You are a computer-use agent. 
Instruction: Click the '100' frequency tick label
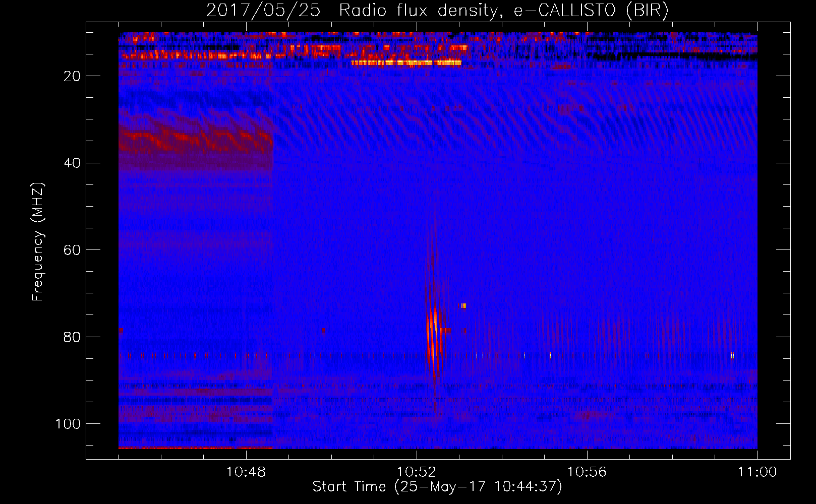68,424
